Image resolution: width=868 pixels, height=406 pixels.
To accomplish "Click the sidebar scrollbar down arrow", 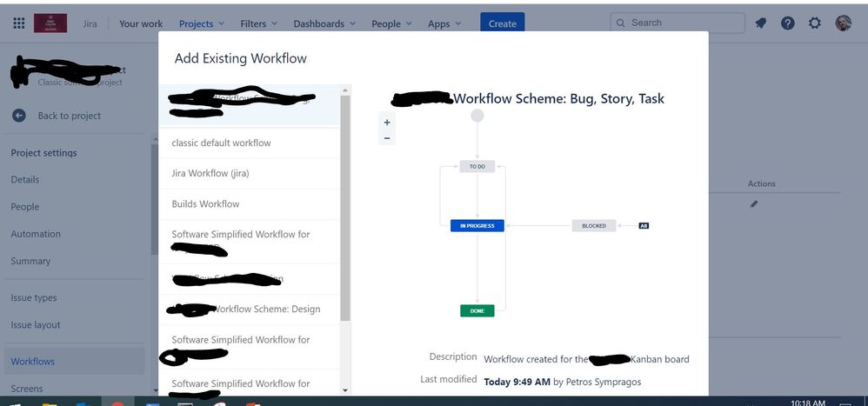I will point(155,391).
